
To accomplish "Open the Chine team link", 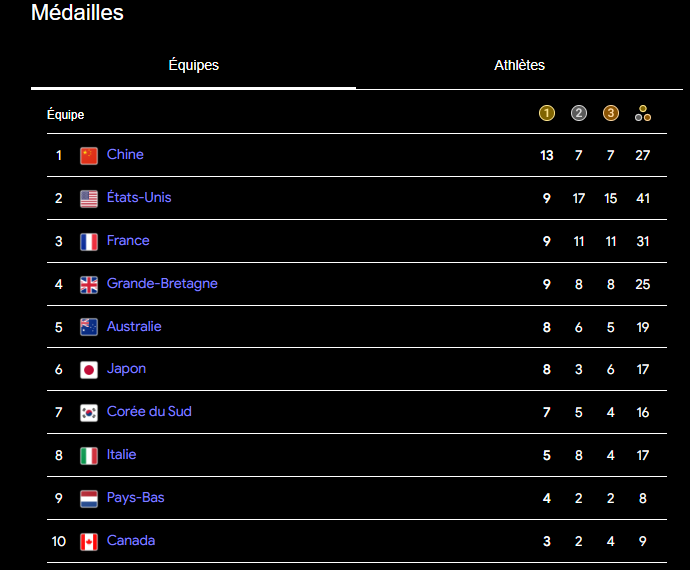I will [125, 155].
